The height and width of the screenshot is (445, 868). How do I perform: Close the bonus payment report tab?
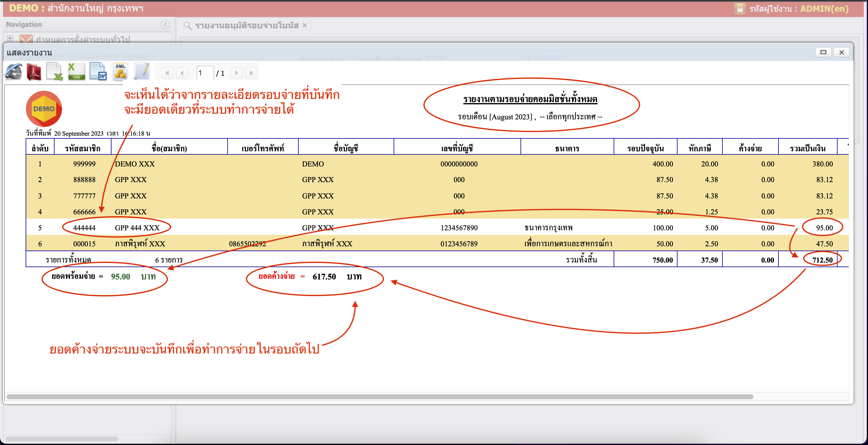[x=305, y=25]
